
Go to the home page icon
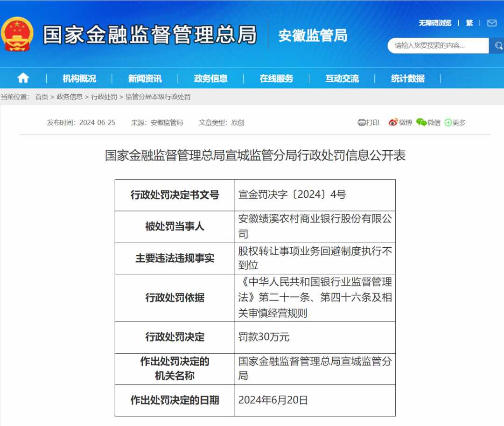coord(23,78)
